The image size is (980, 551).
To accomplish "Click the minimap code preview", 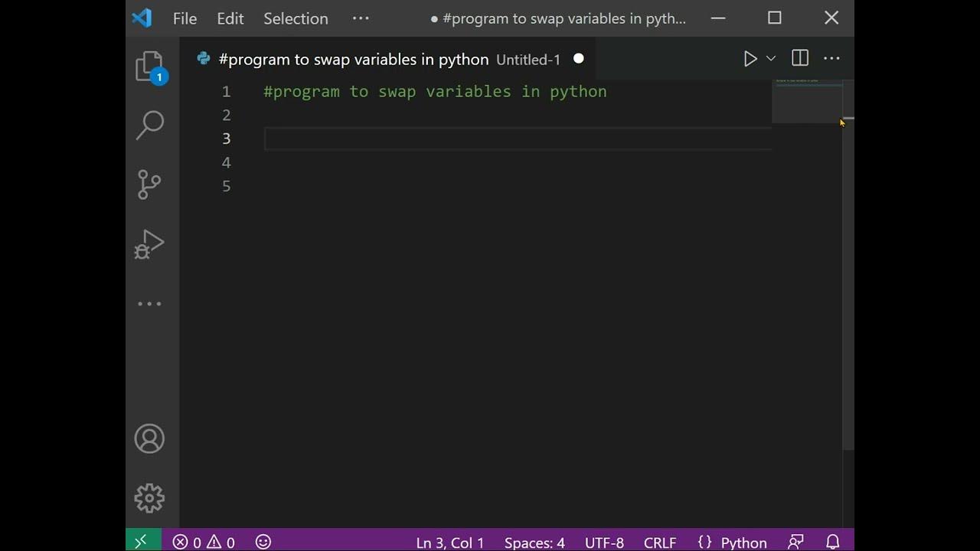I will pyautogui.click(x=807, y=100).
